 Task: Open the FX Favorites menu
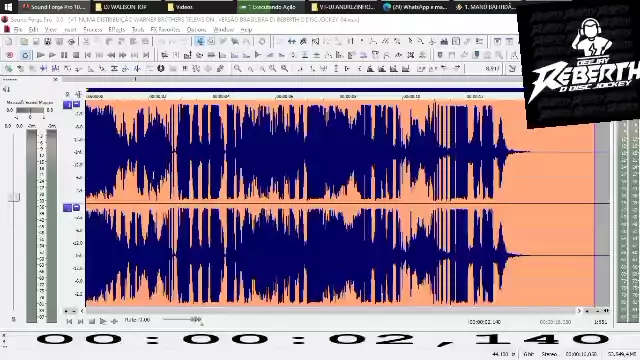pyautogui.click(x=165, y=30)
